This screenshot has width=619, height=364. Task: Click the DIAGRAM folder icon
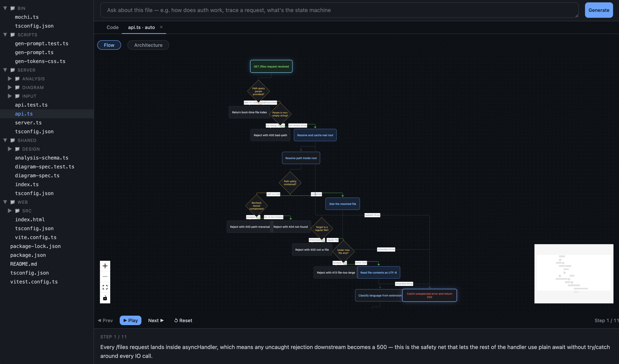[17, 87]
